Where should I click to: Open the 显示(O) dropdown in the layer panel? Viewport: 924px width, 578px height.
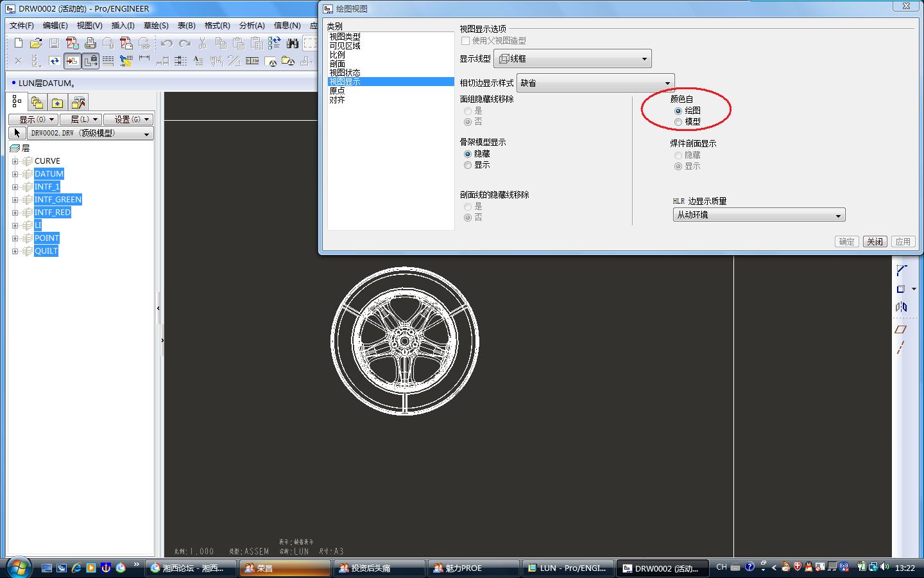point(33,119)
